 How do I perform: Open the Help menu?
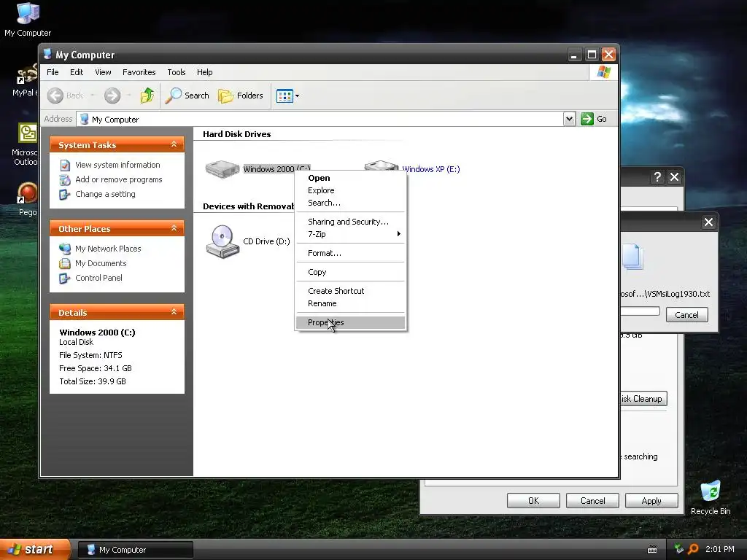pyautogui.click(x=204, y=72)
